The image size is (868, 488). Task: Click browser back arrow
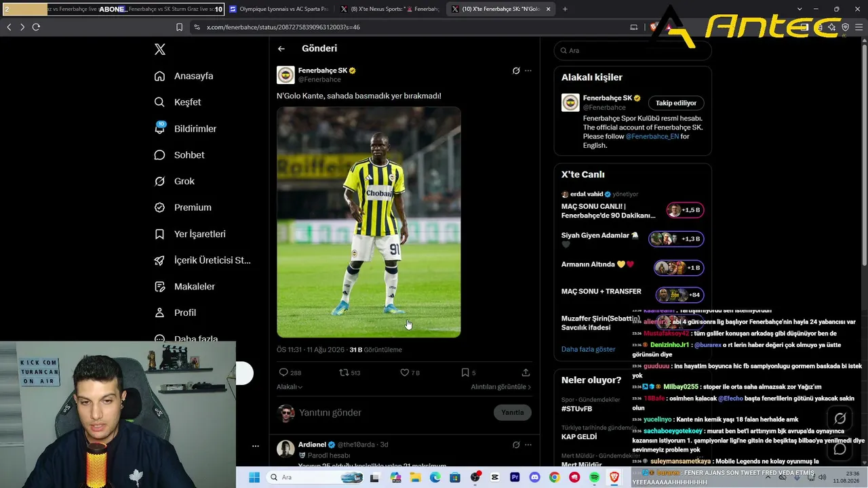tap(9, 27)
